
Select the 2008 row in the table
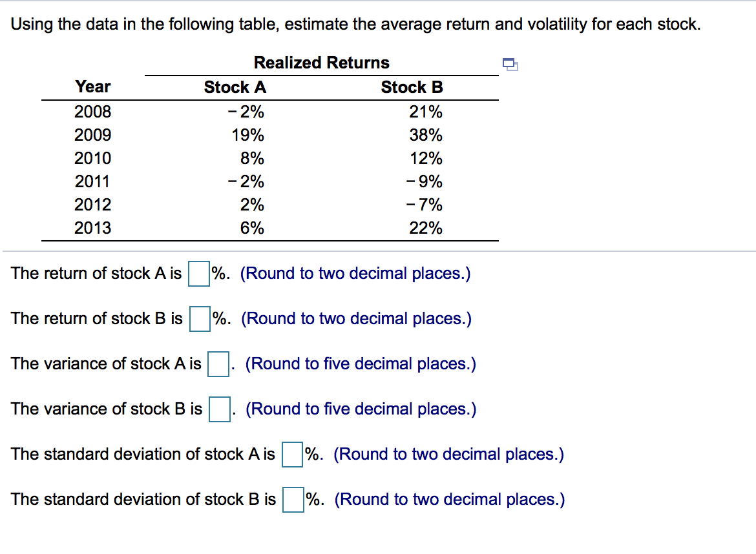[94, 112]
